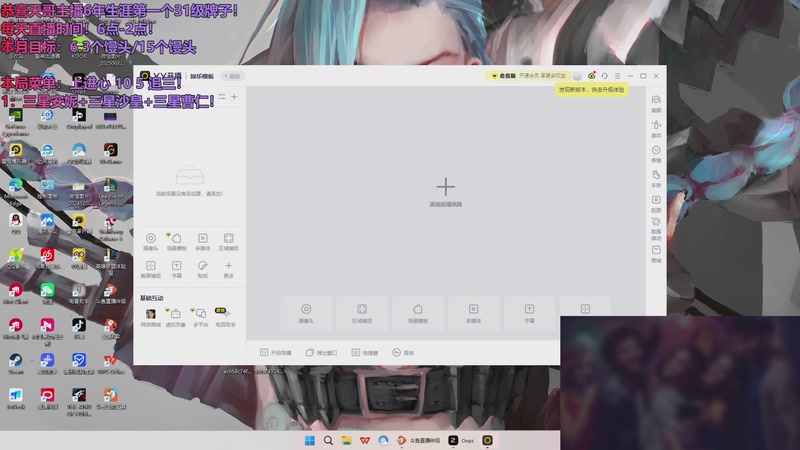This screenshot has width=800, height=450.
Task: Add 字幕 text source from left panel
Action: pos(177,269)
